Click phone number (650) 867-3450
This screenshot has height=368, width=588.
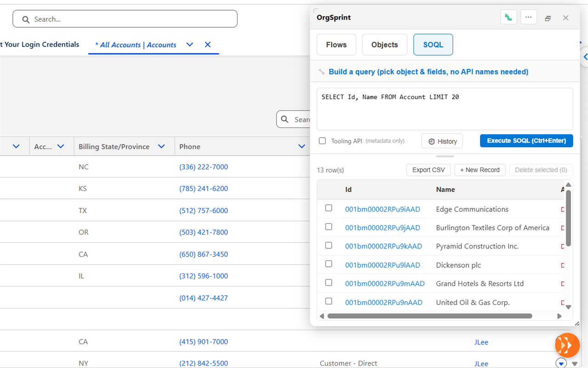point(204,254)
